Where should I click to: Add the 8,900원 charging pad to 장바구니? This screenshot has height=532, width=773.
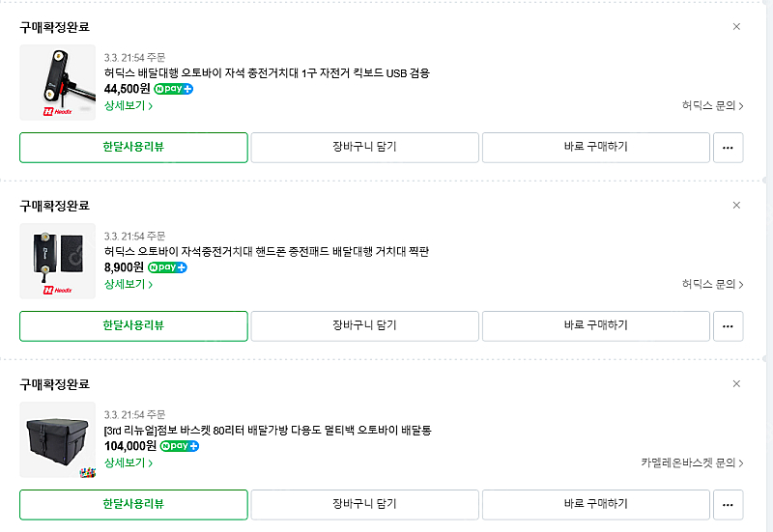point(364,326)
